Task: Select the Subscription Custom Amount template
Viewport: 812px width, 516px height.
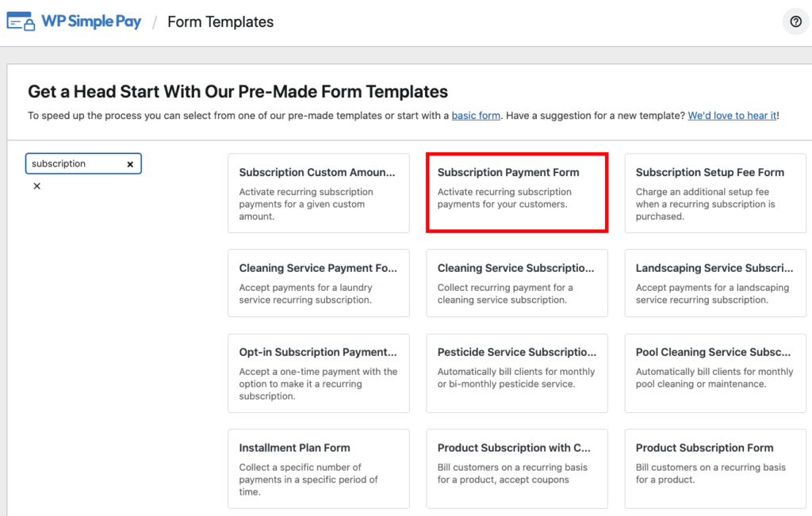Action: (x=318, y=193)
